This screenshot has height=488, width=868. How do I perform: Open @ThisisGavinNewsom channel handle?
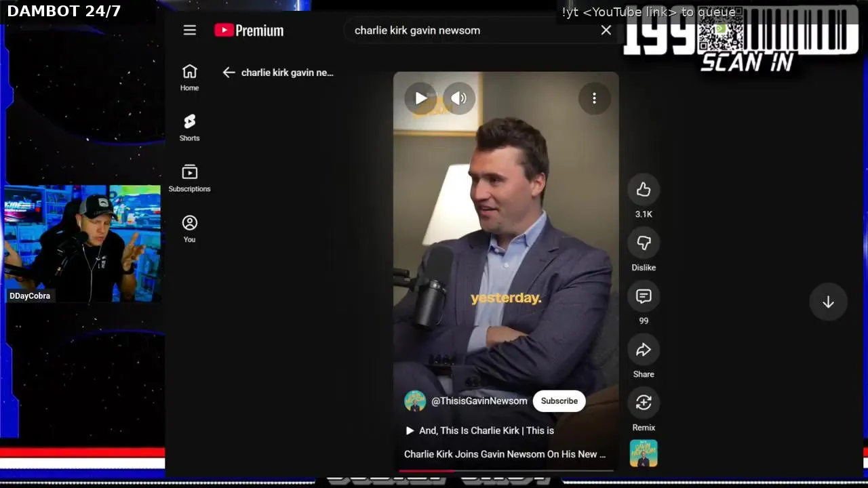click(x=479, y=401)
